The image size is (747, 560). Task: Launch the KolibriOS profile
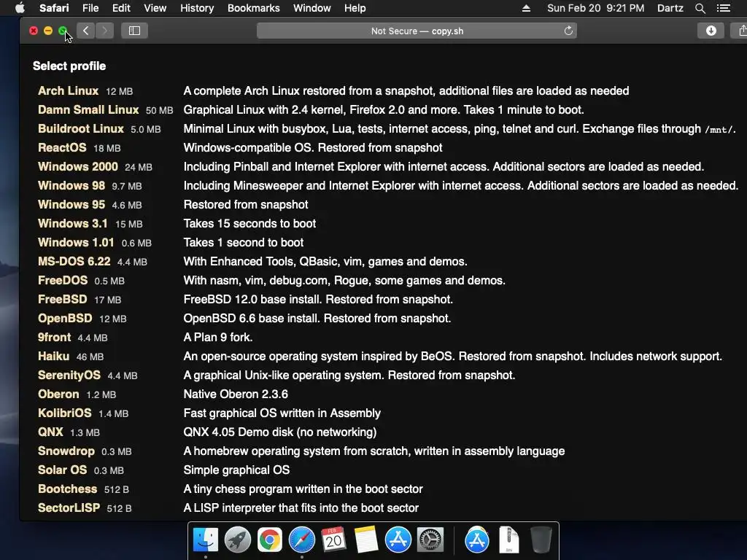[x=64, y=413]
